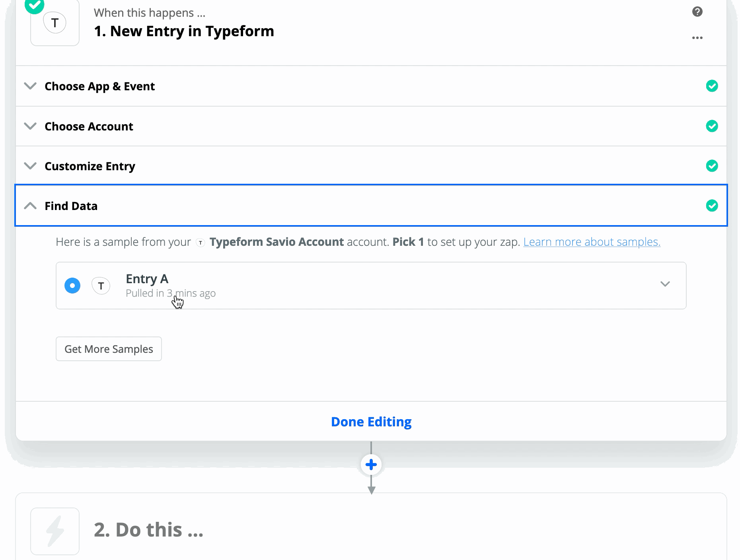Image resolution: width=740 pixels, height=560 pixels.
Task: Click green checkmark on Find Data row
Action: (712, 206)
